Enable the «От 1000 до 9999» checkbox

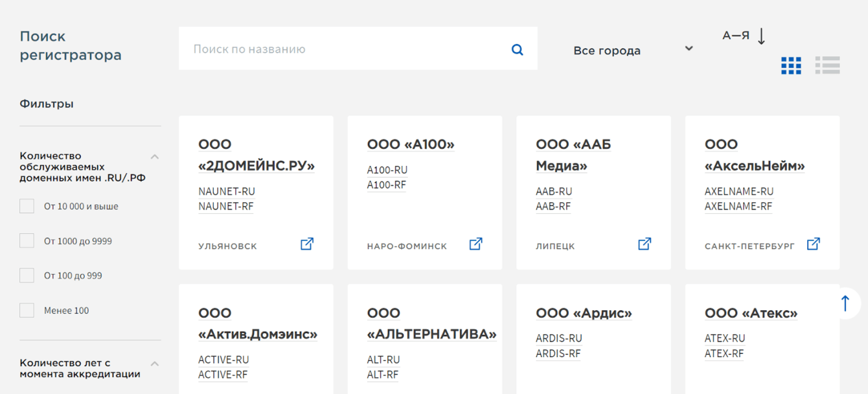[x=27, y=241]
